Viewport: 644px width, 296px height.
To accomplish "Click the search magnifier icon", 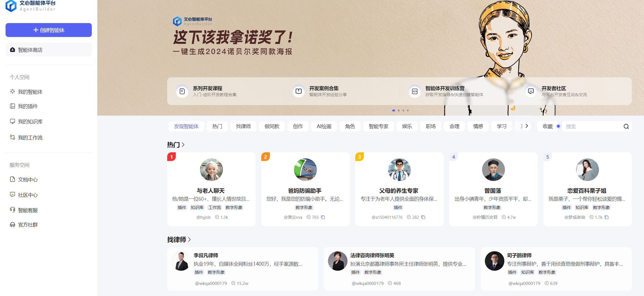I will point(626,126).
